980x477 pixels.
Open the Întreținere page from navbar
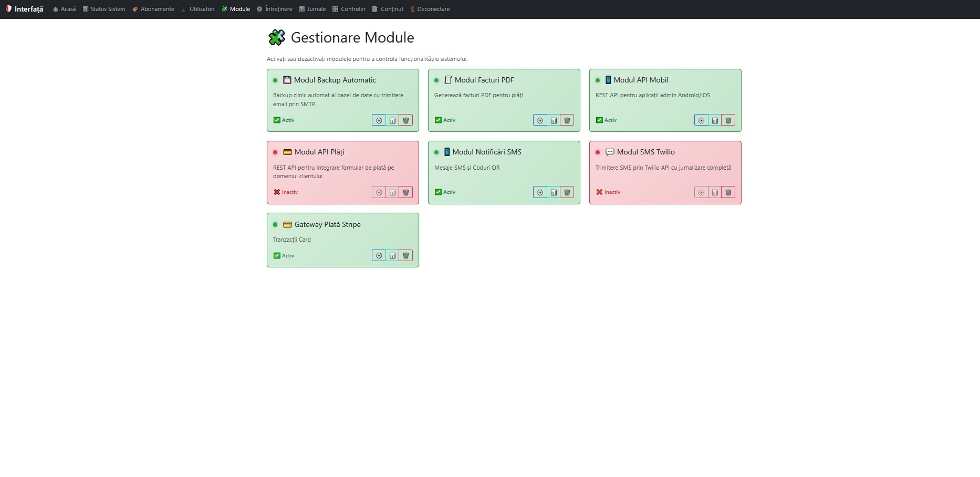275,9
